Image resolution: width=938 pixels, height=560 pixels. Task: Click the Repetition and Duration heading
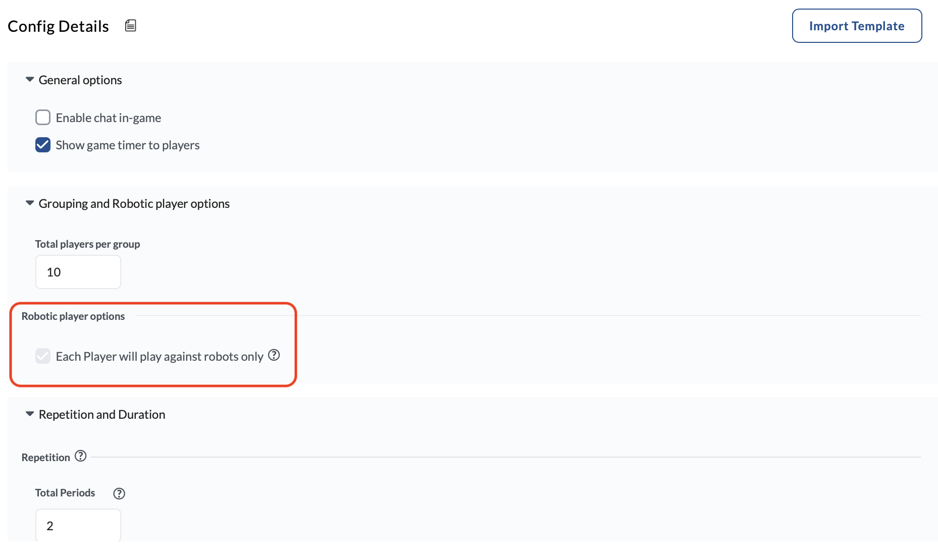pyautogui.click(x=101, y=414)
